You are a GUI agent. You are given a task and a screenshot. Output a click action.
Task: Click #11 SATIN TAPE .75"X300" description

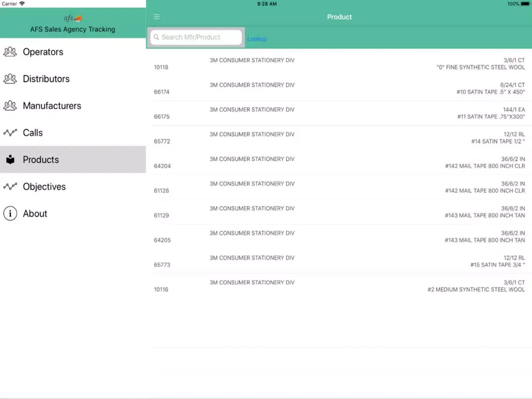[491, 117]
